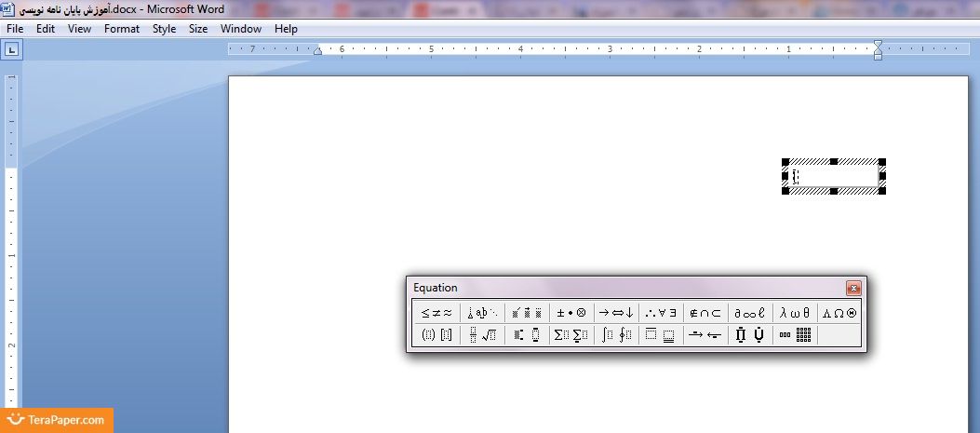Open the relational symbols palette (≤ ≠ ≈)
This screenshot has height=433, width=980.
436,313
